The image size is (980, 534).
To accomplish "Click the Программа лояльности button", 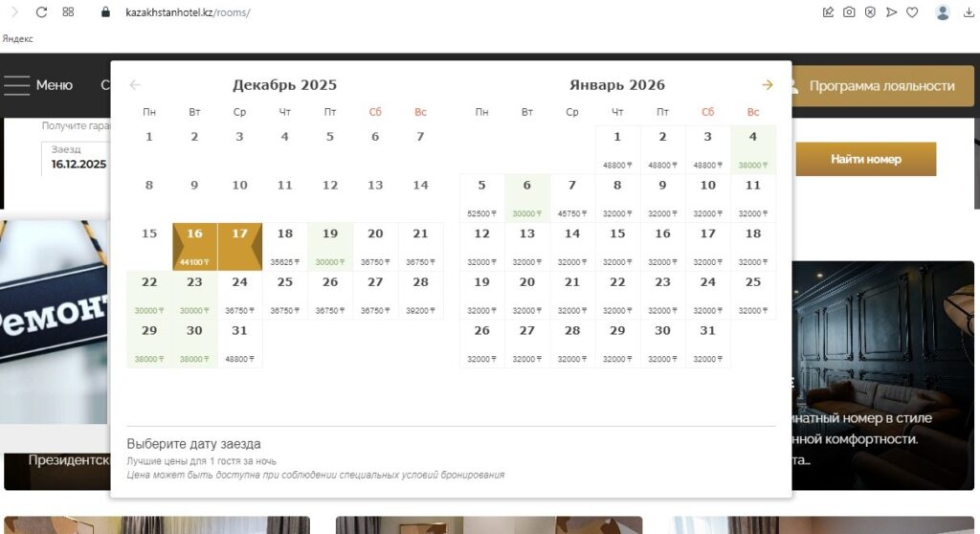I will point(880,86).
